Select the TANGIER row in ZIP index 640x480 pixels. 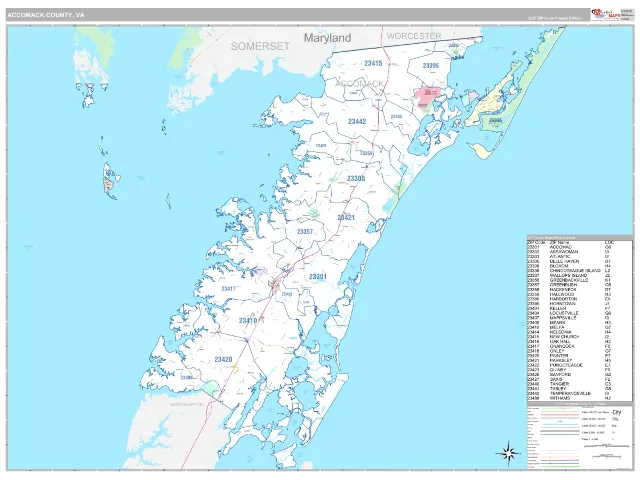click(570, 384)
